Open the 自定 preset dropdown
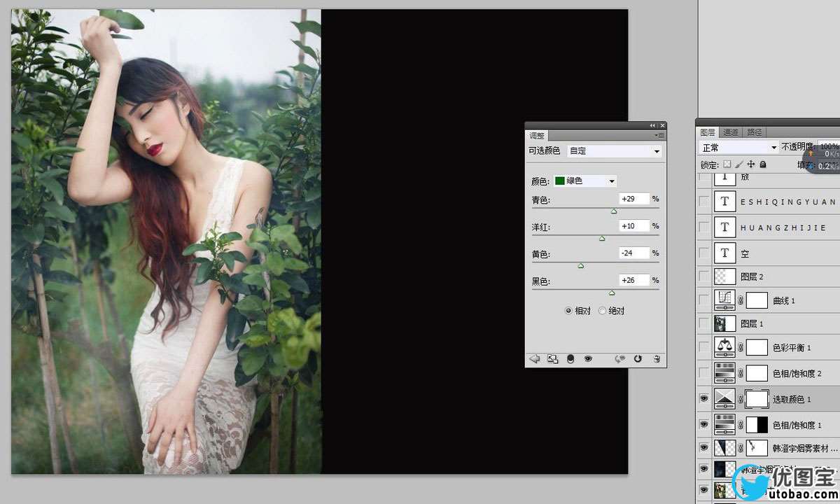This screenshot has height=504, width=840. click(614, 151)
